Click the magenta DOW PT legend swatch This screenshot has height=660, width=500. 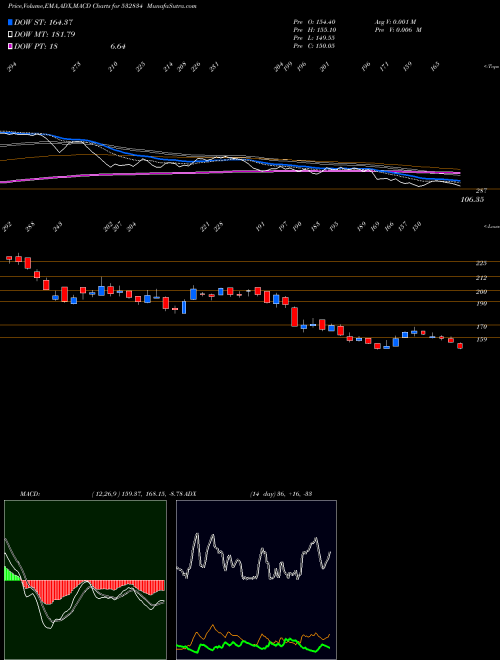click(x=10, y=46)
